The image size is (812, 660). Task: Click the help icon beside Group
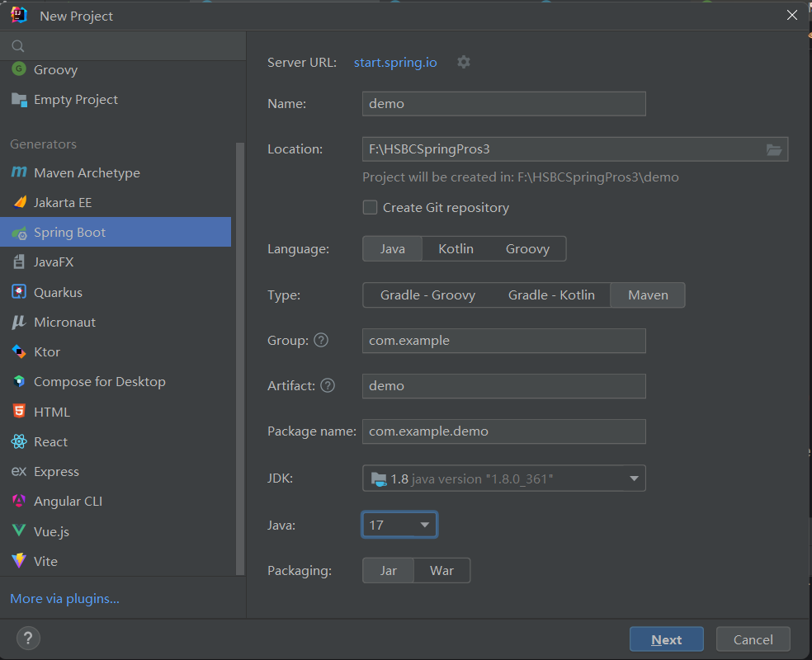[x=321, y=340]
